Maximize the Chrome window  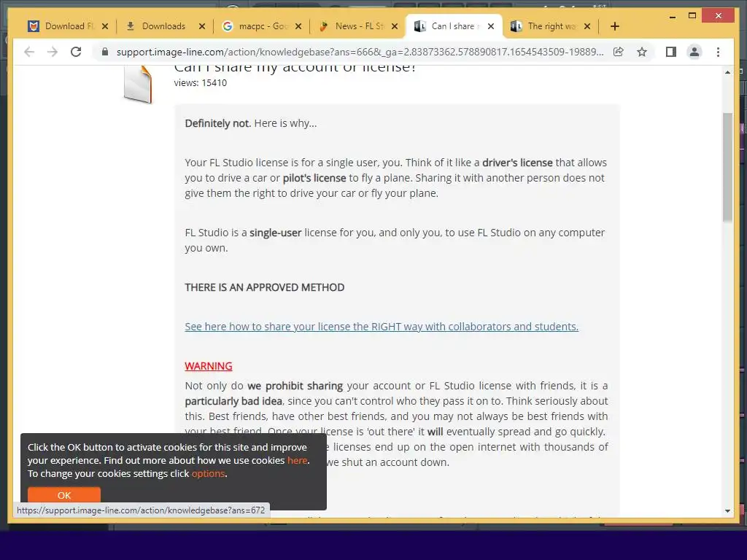click(x=692, y=16)
